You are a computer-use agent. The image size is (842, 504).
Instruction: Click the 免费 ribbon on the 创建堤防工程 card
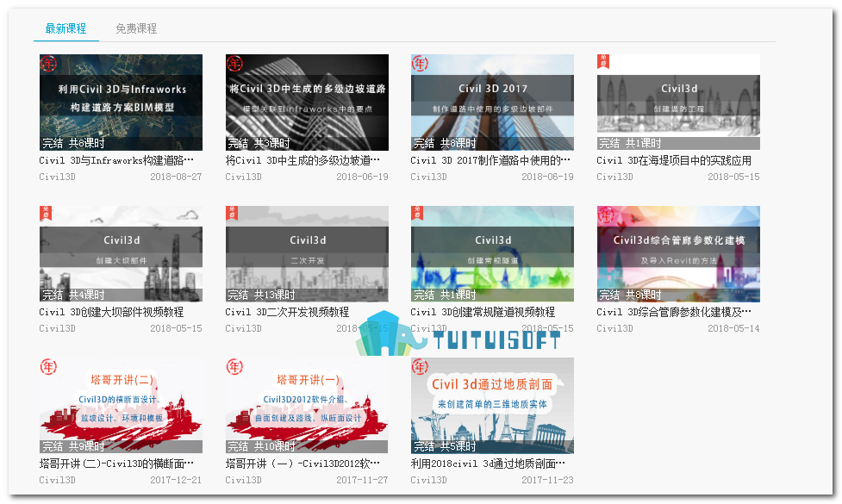[x=603, y=61]
